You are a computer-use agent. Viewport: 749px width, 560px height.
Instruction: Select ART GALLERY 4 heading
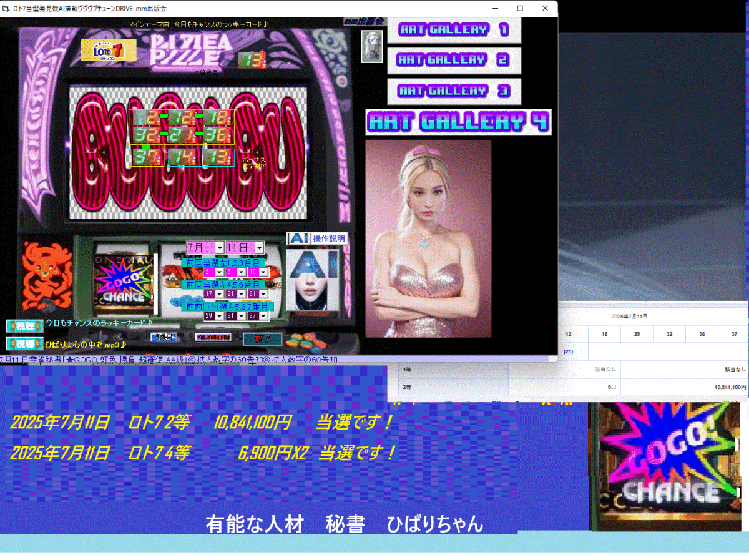(458, 122)
